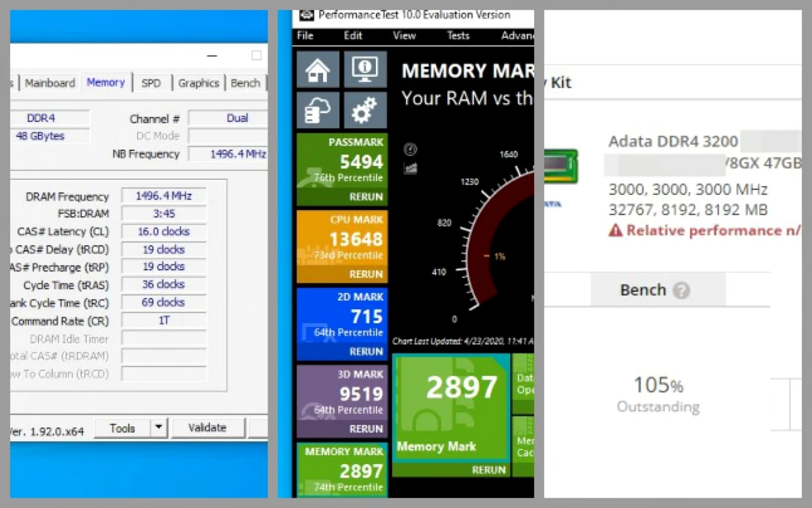Click the Validate button in CPU-Z

pyautogui.click(x=207, y=427)
